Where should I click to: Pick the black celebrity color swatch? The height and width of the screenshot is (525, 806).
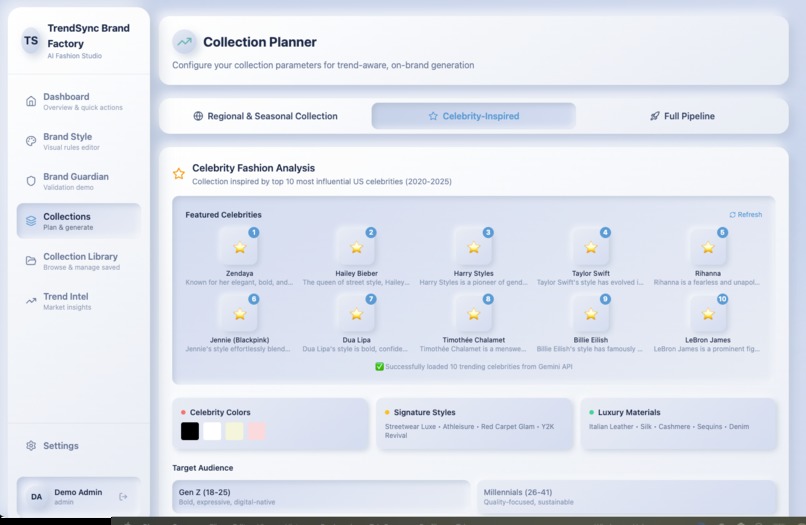coord(190,431)
